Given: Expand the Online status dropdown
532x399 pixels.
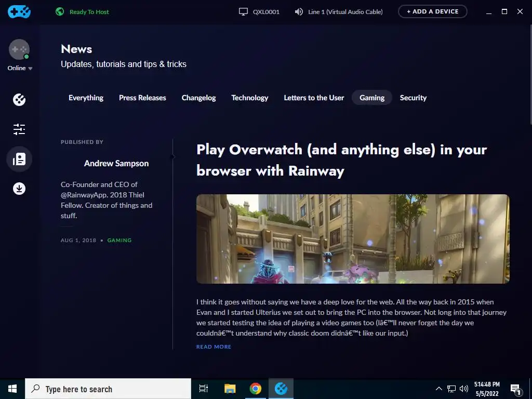Looking at the screenshot, I should tap(20, 68).
